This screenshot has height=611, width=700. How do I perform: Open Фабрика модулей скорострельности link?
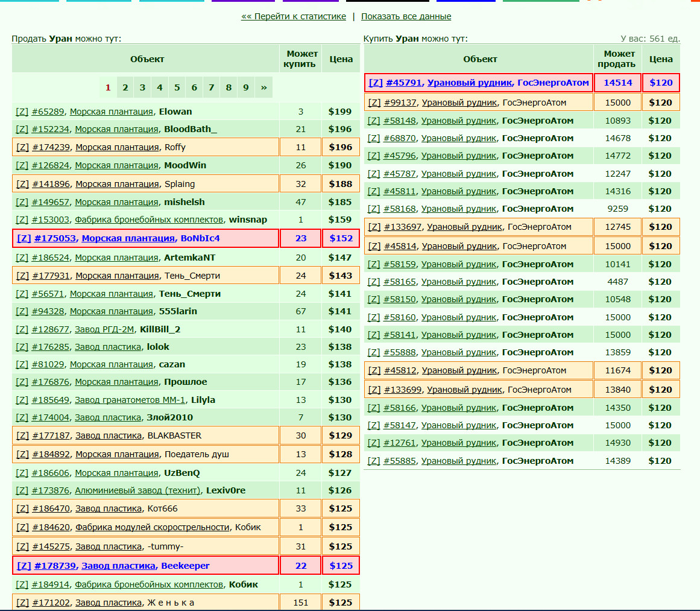coord(152,528)
